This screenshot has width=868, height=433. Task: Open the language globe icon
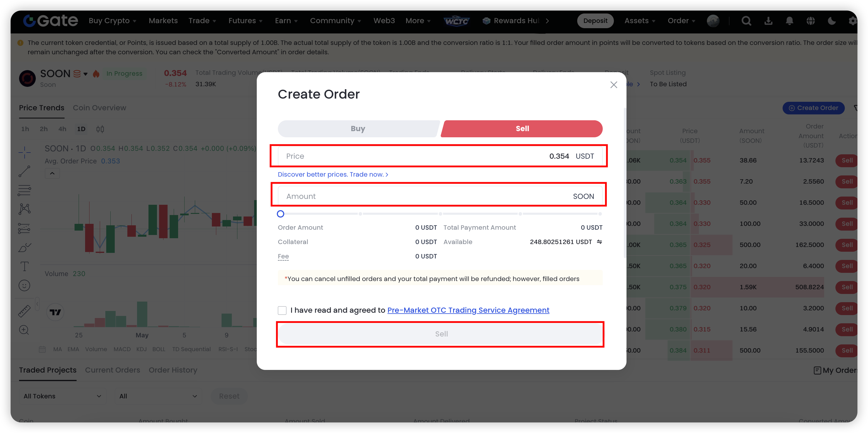click(810, 21)
